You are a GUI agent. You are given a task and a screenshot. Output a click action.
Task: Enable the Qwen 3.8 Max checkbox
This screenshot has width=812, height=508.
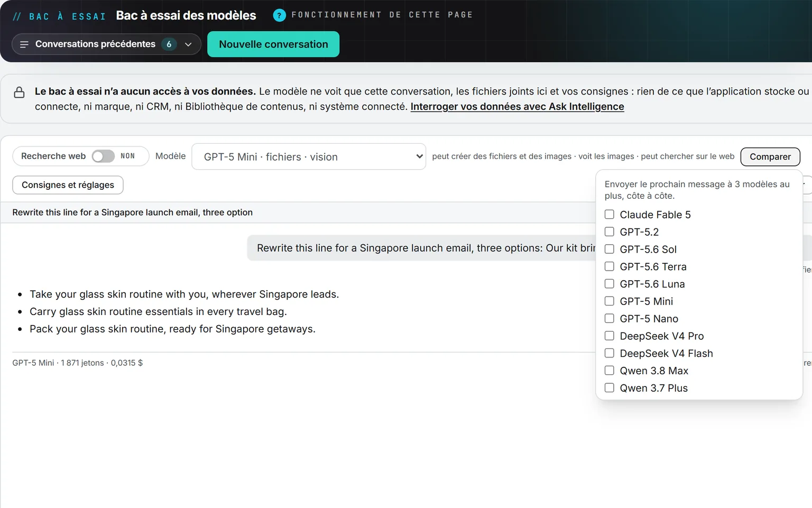[610, 371]
